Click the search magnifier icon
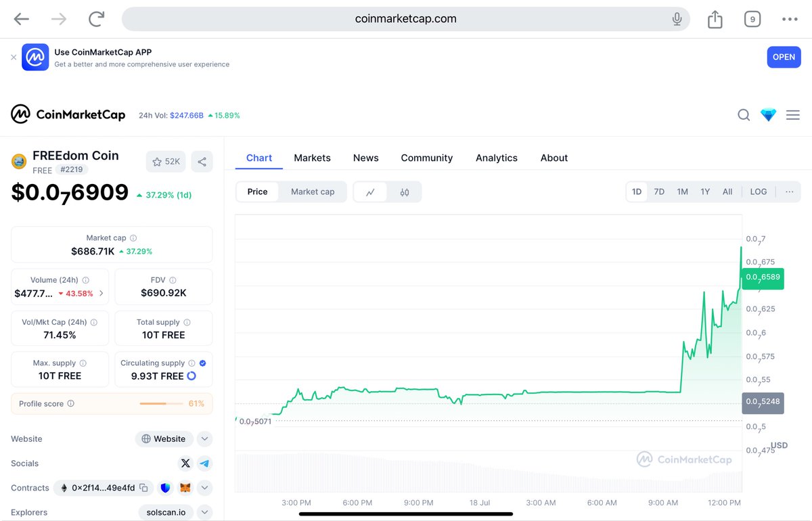The height and width of the screenshot is (521, 812). 744,115
